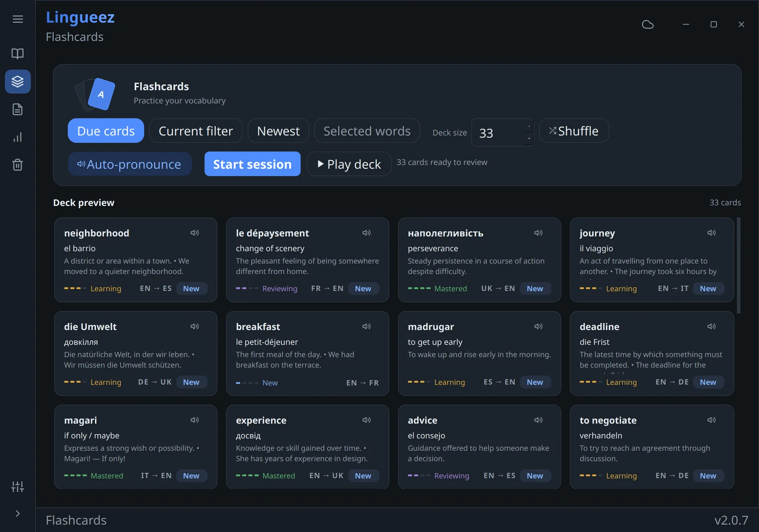This screenshot has height=532, width=759.
Task: Select the Current filter deck source
Action: [x=195, y=131]
